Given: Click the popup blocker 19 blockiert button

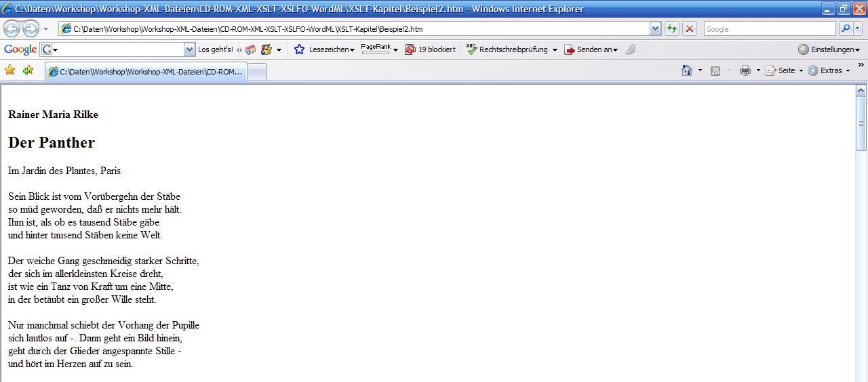Looking at the screenshot, I should pos(430,49).
